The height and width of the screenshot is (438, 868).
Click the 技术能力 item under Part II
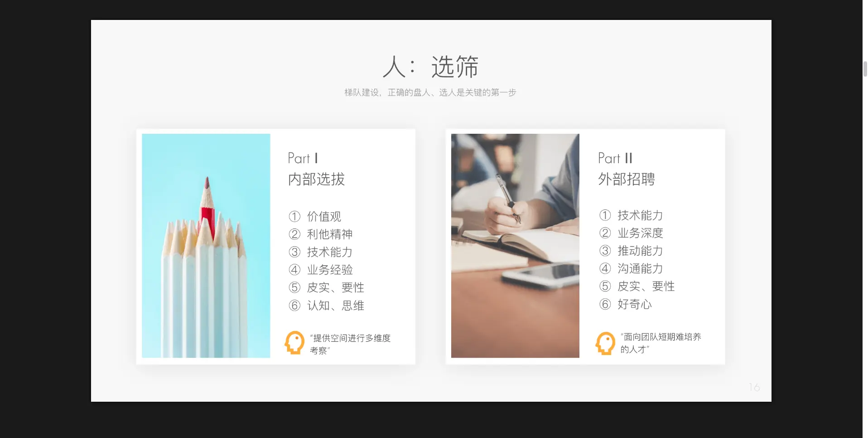(640, 215)
